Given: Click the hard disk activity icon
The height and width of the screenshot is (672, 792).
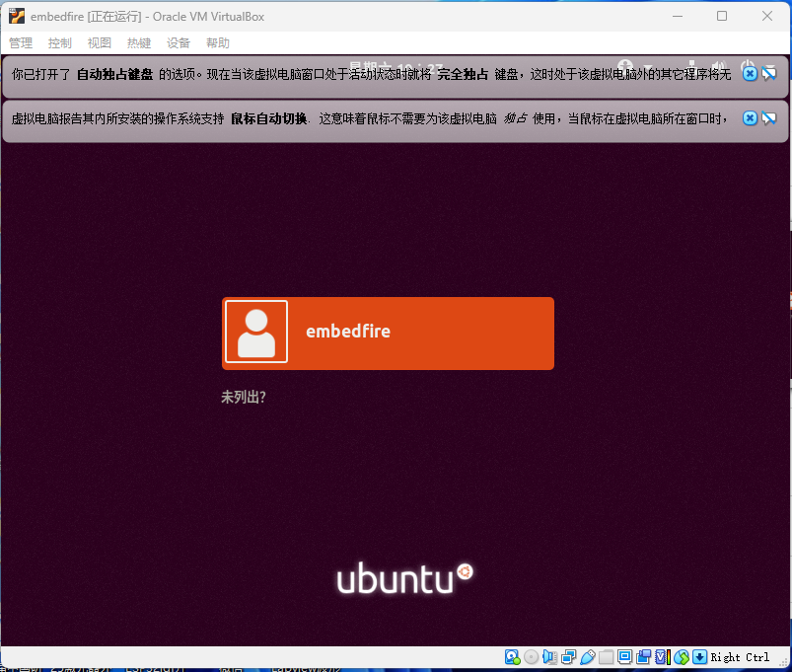Looking at the screenshot, I should click(512, 657).
